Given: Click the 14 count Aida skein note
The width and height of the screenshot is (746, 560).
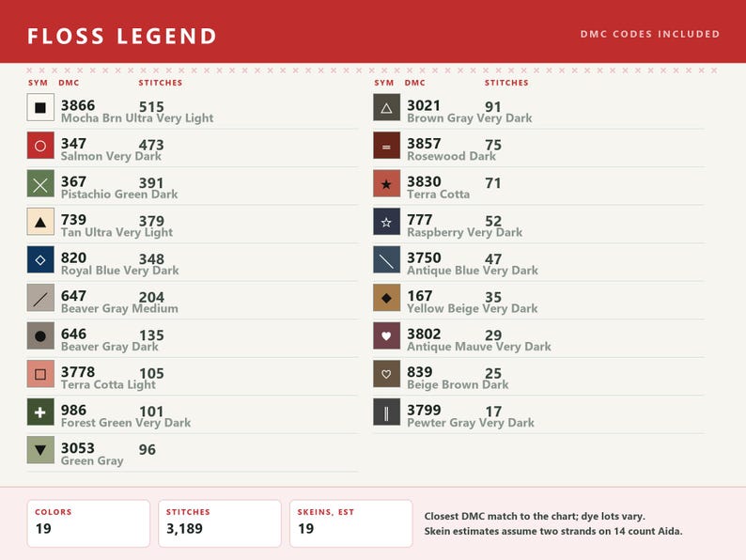Looking at the screenshot, I should pyautogui.click(x=553, y=531).
